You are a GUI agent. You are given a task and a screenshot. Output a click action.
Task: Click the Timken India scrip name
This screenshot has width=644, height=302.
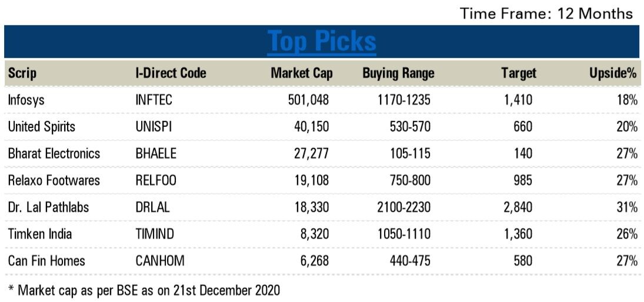[x=40, y=234]
